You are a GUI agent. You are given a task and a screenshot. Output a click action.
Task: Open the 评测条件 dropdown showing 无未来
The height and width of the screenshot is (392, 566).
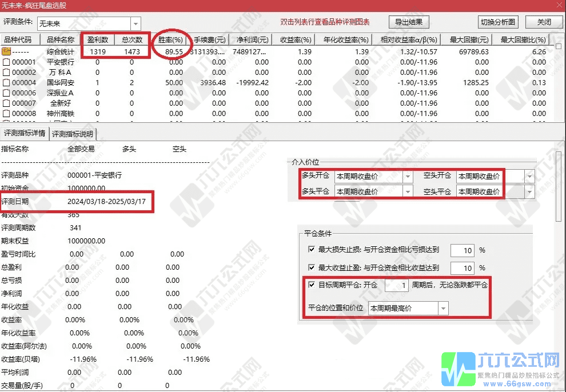(135, 23)
